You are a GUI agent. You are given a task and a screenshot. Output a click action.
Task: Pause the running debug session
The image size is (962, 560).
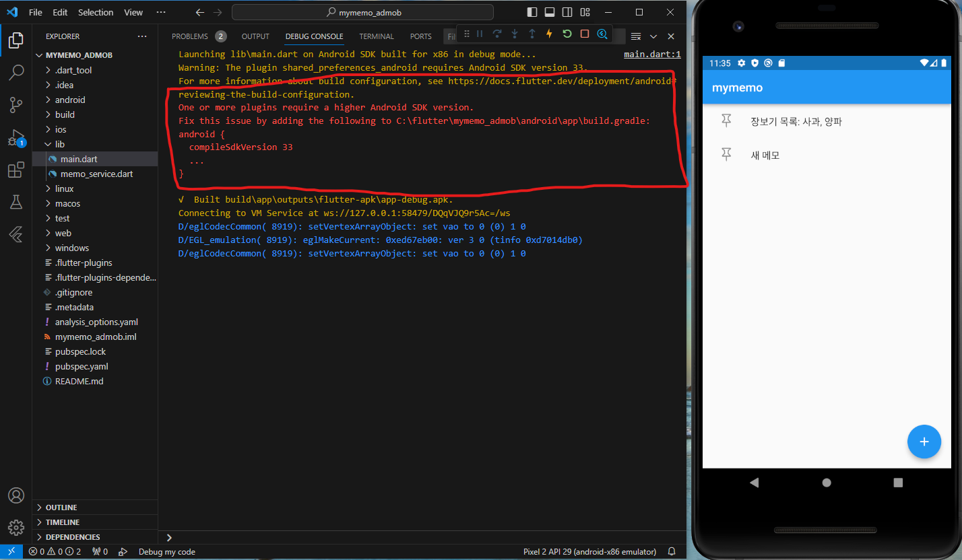(x=480, y=34)
